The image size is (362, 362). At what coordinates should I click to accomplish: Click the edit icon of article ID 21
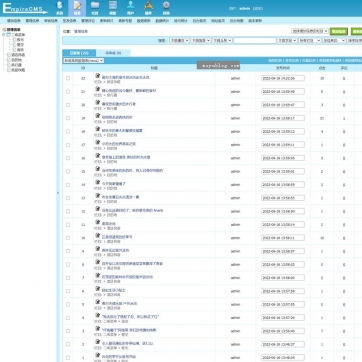coord(97,89)
